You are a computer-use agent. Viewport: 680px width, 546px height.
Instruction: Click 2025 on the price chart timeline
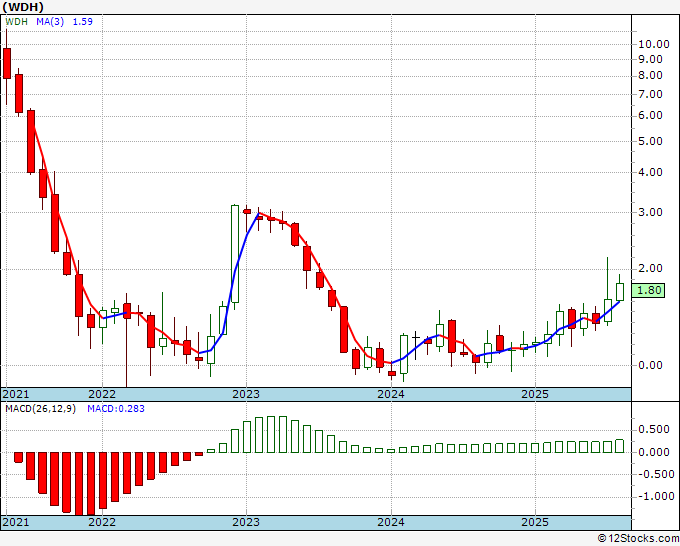(x=535, y=394)
